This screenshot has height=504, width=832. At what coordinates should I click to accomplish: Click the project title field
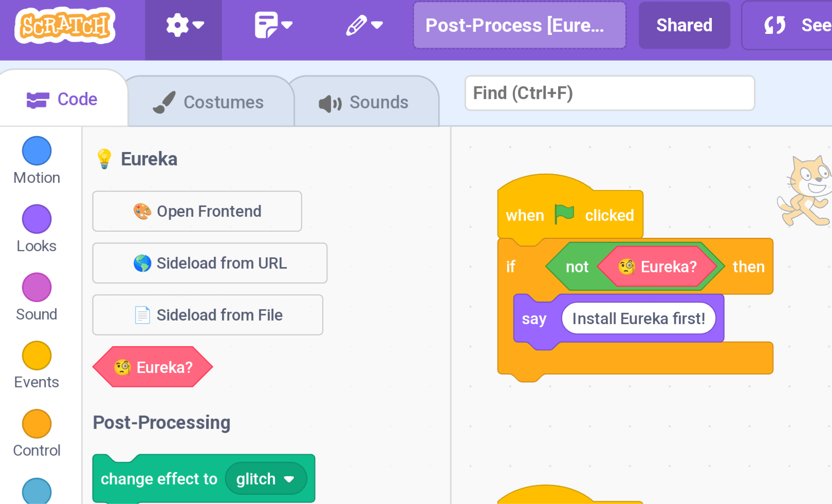520,25
